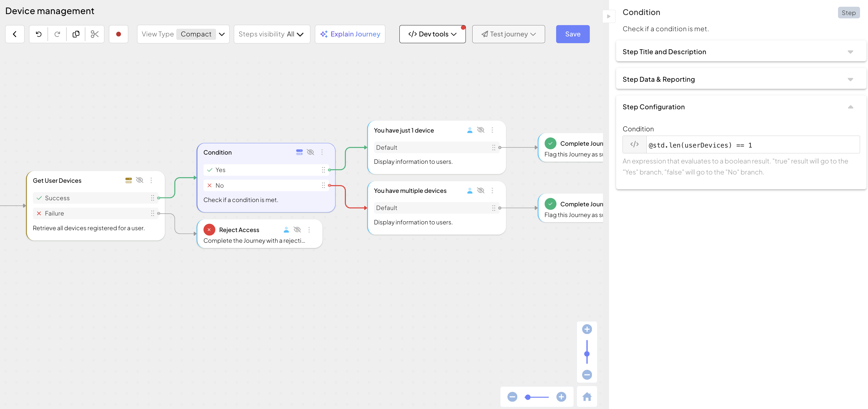Zoom in with the vertical plus button

587,329
